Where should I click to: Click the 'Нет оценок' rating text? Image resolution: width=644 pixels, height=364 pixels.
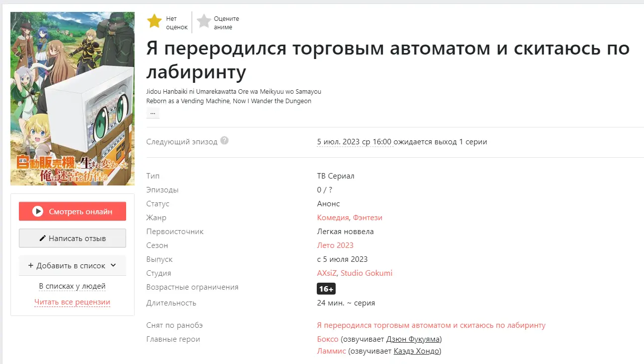pos(177,23)
